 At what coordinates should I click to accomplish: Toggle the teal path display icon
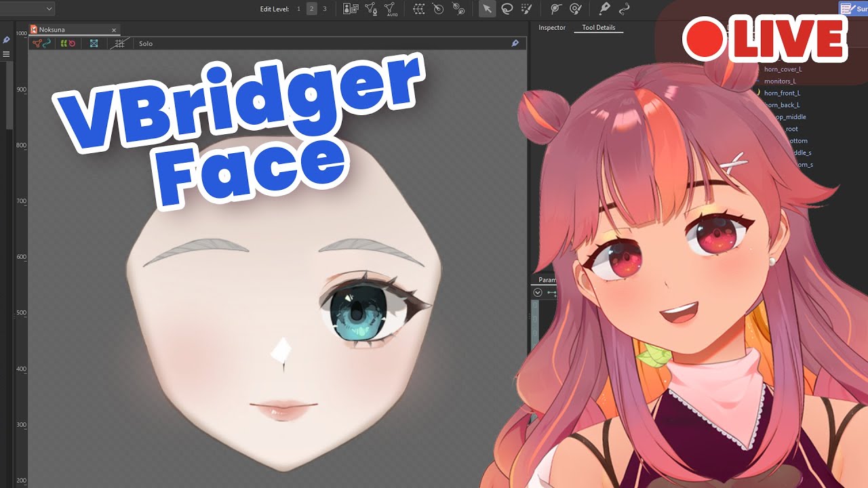[47, 43]
